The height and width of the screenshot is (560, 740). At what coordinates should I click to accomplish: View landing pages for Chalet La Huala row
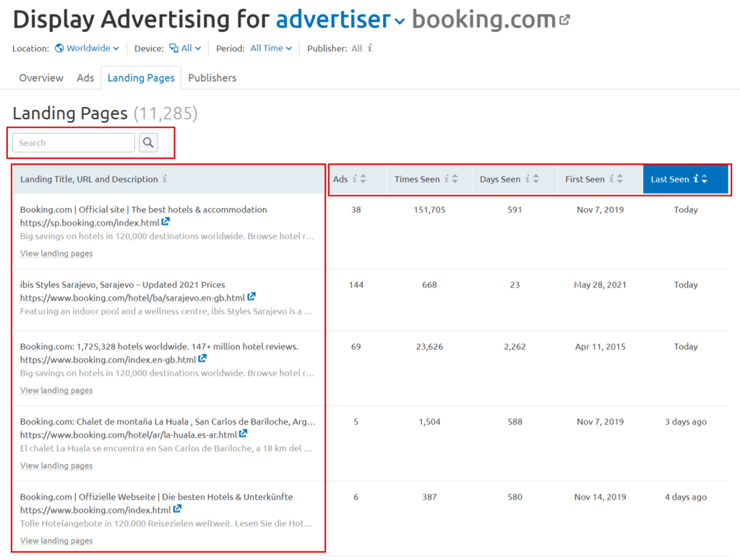pyautogui.click(x=56, y=465)
